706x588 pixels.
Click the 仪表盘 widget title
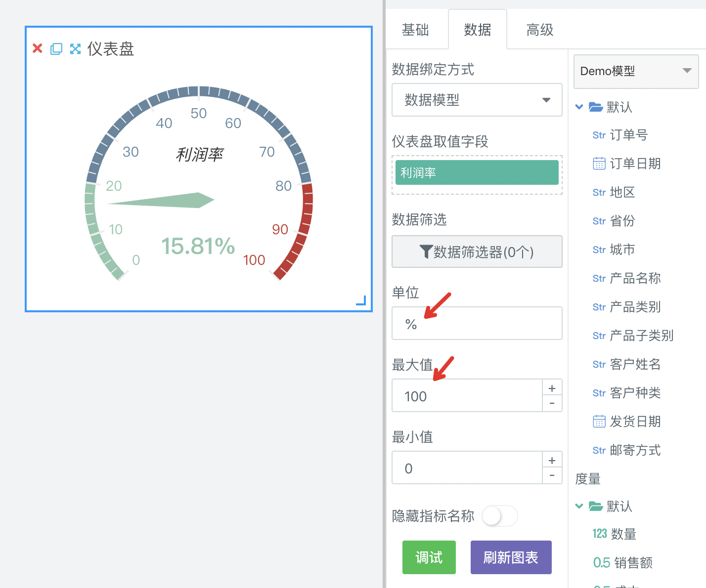111,49
